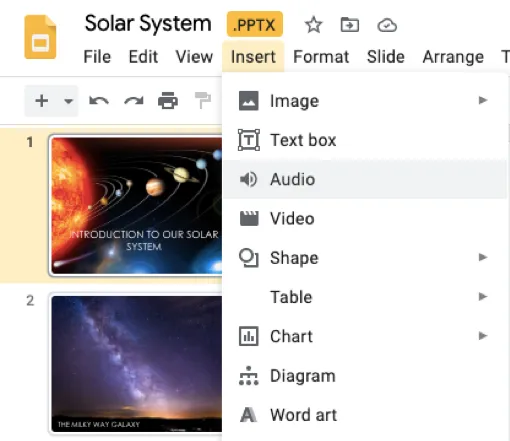Click the paint format icon
This screenshot has height=441, width=510.
coord(203,101)
